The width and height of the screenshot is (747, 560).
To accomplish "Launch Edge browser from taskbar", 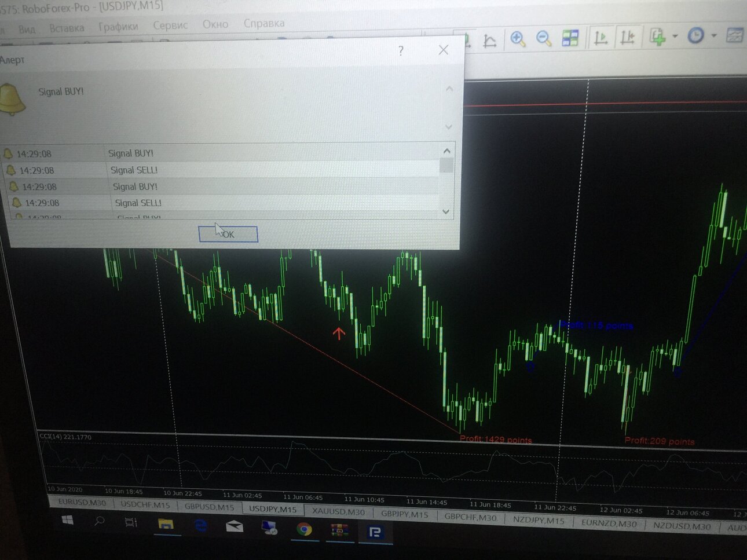I will [x=200, y=526].
